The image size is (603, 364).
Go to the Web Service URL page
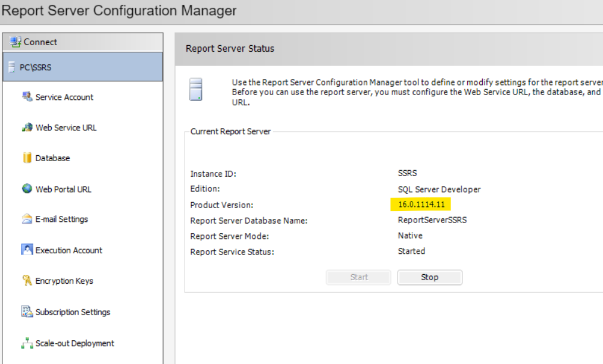pyautogui.click(x=65, y=128)
